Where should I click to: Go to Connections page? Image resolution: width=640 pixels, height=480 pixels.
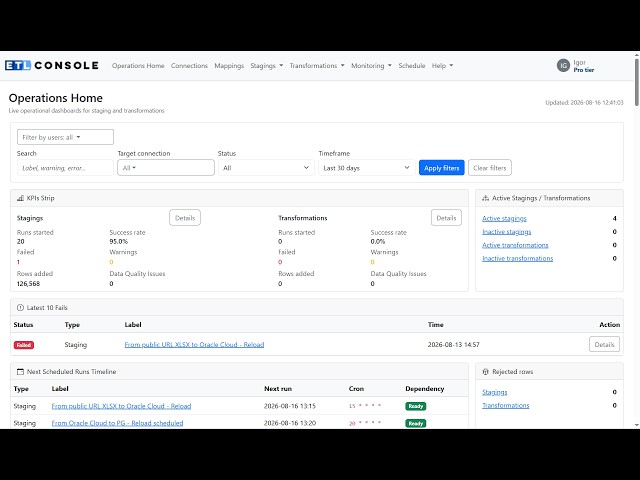[x=189, y=65]
